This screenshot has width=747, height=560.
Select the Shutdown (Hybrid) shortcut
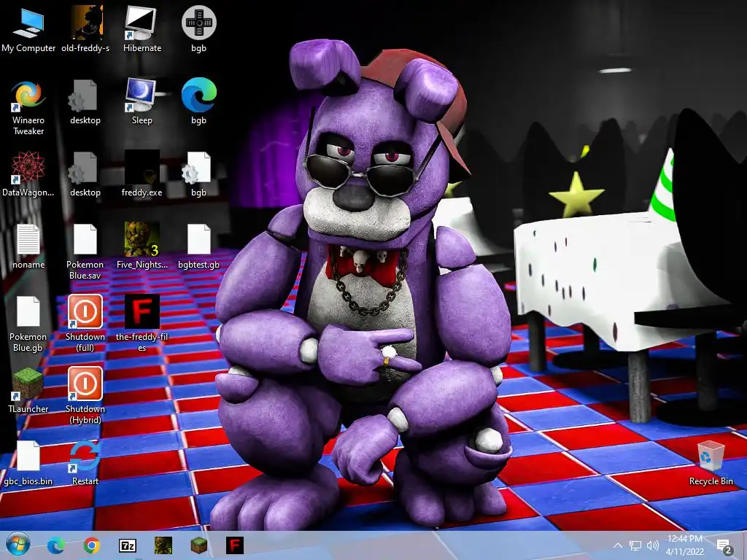click(x=85, y=396)
